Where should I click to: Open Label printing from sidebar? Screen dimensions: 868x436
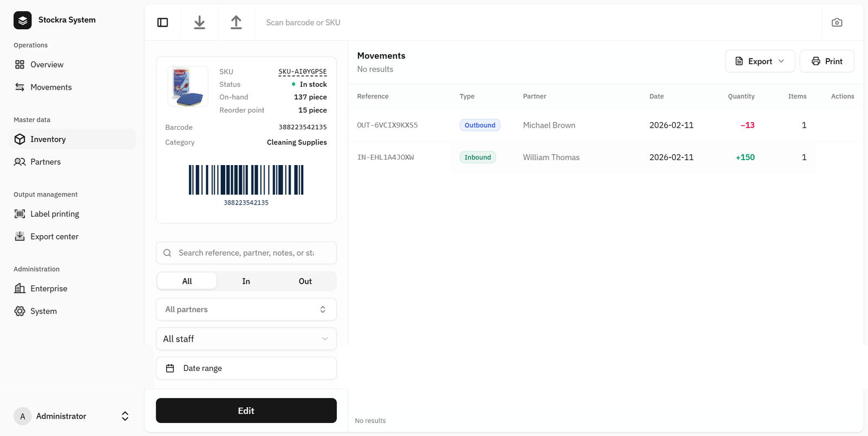(54, 214)
